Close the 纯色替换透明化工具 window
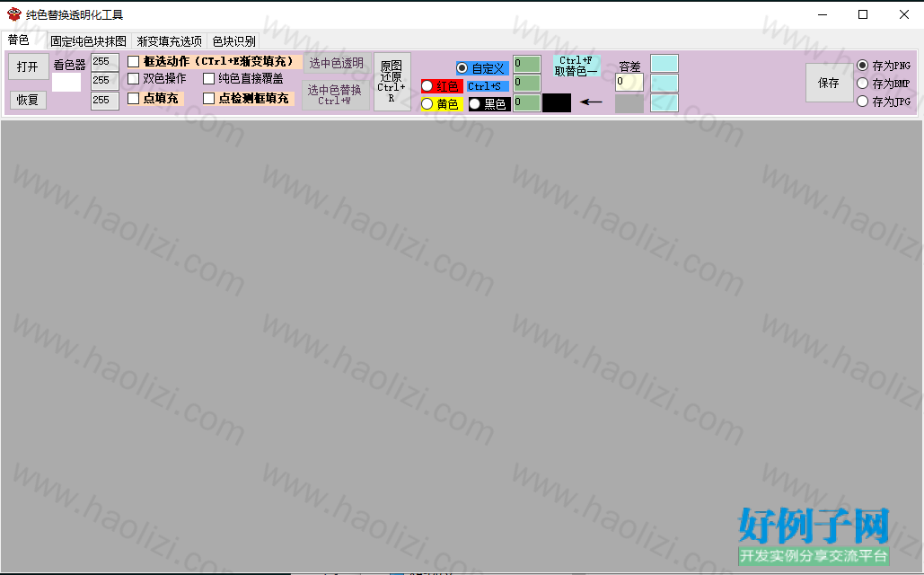 click(904, 14)
